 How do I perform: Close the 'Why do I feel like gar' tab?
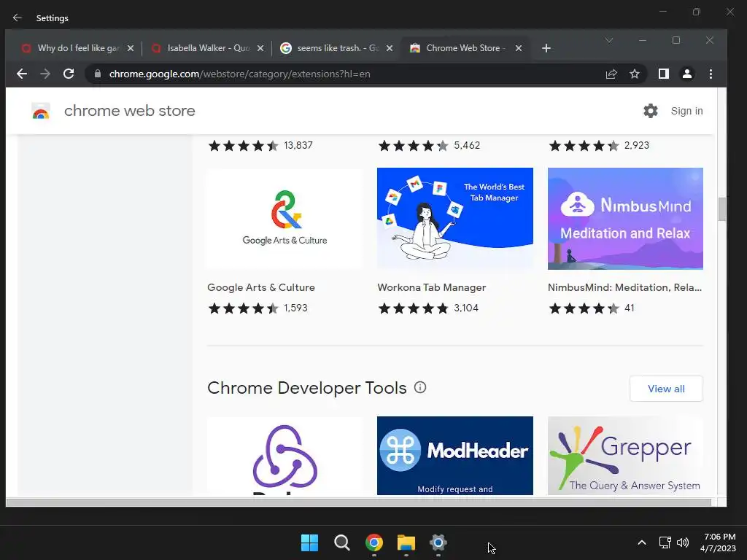(131, 48)
